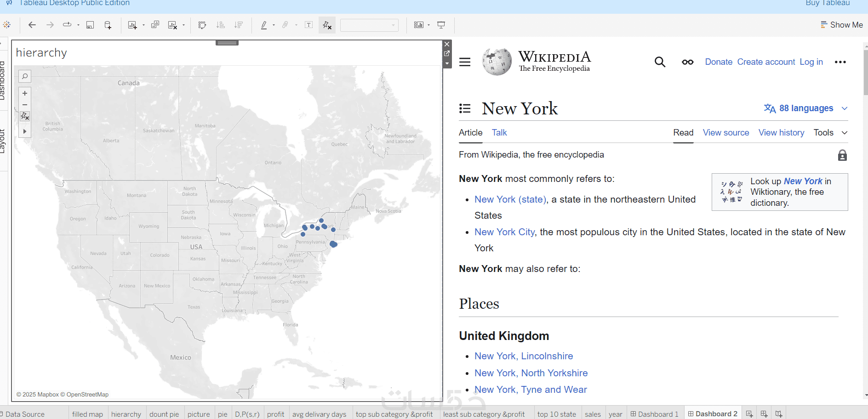This screenshot has width=868, height=419.
Task: Click the Show/Hide Cards icon
Action: coord(419,25)
